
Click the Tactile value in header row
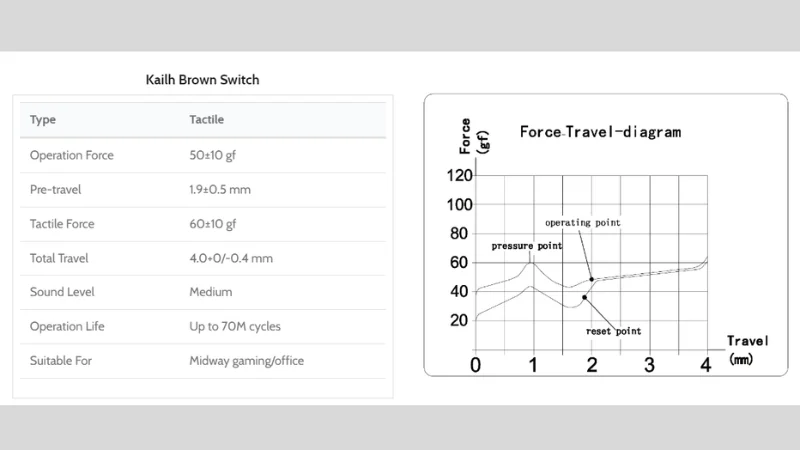207,119
